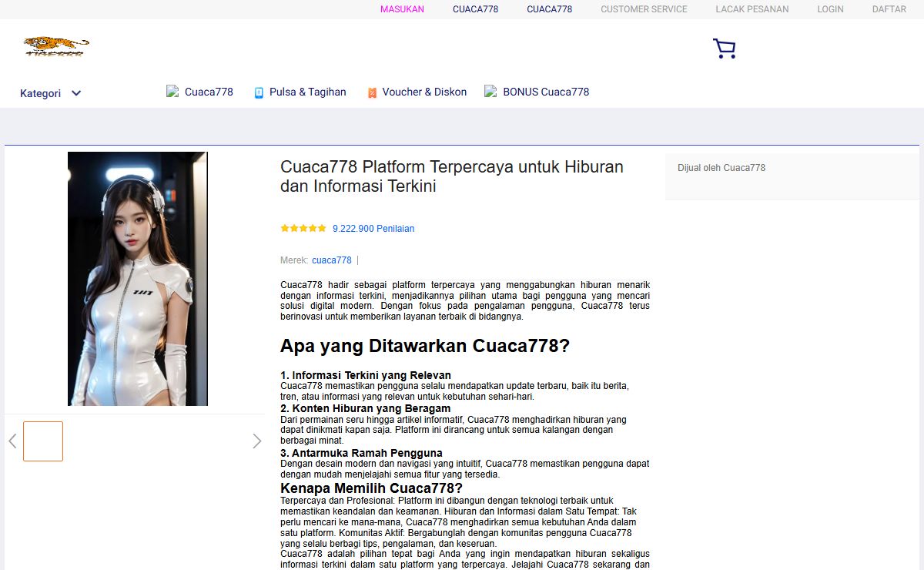
Task: Click the broken image icon before BONUS Cuaca778
Action: pos(490,91)
